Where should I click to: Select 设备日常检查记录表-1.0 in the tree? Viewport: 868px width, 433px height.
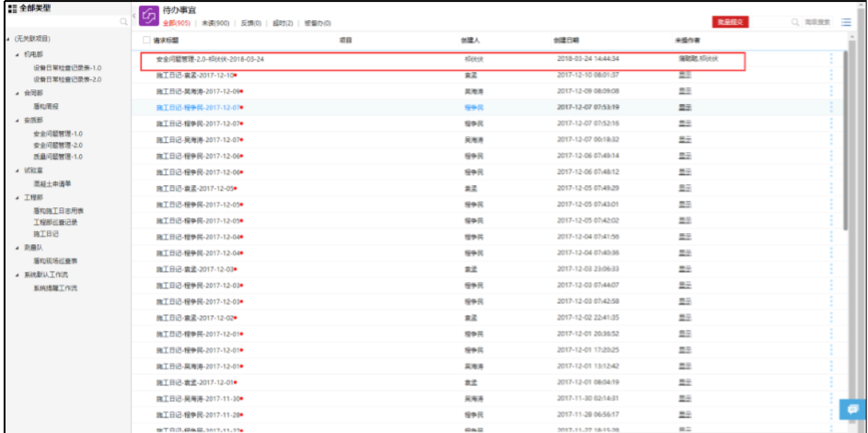click(x=67, y=67)
